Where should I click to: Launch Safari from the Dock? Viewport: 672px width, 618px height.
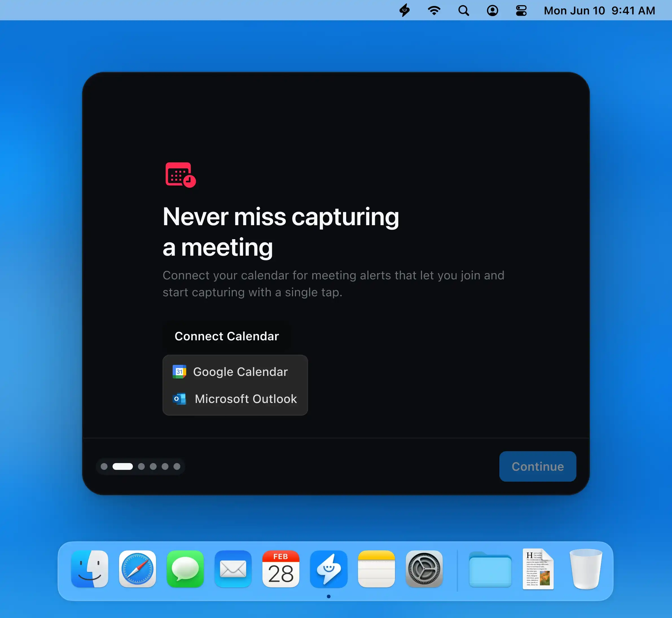137,569
